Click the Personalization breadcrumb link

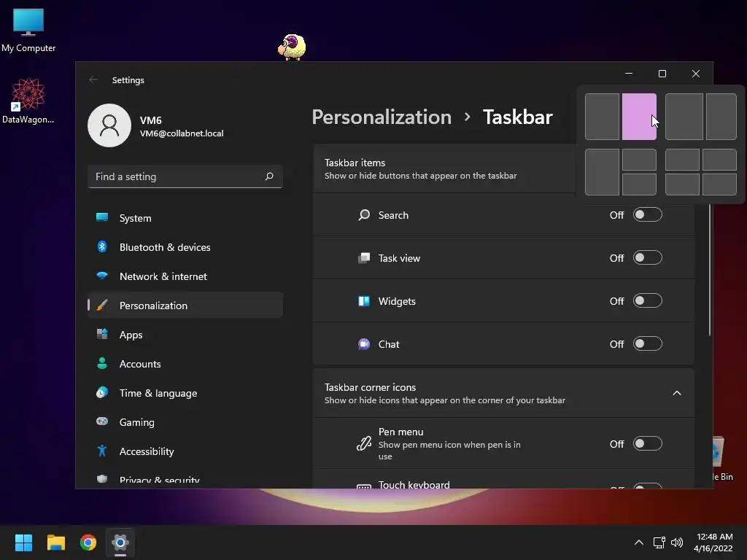(x=382, y=117)
